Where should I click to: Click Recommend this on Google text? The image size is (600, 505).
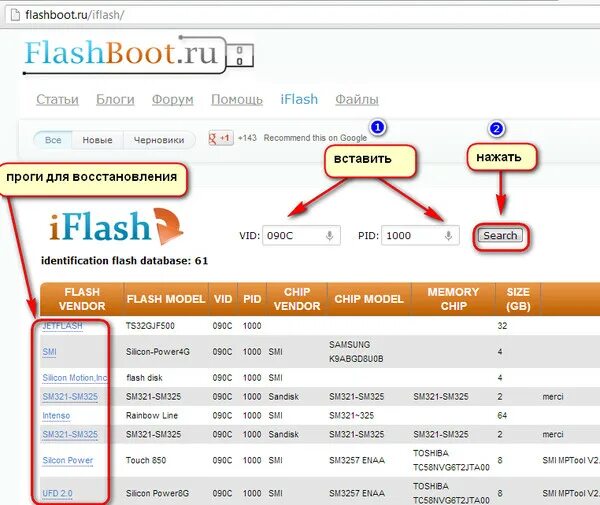(315, 138)
